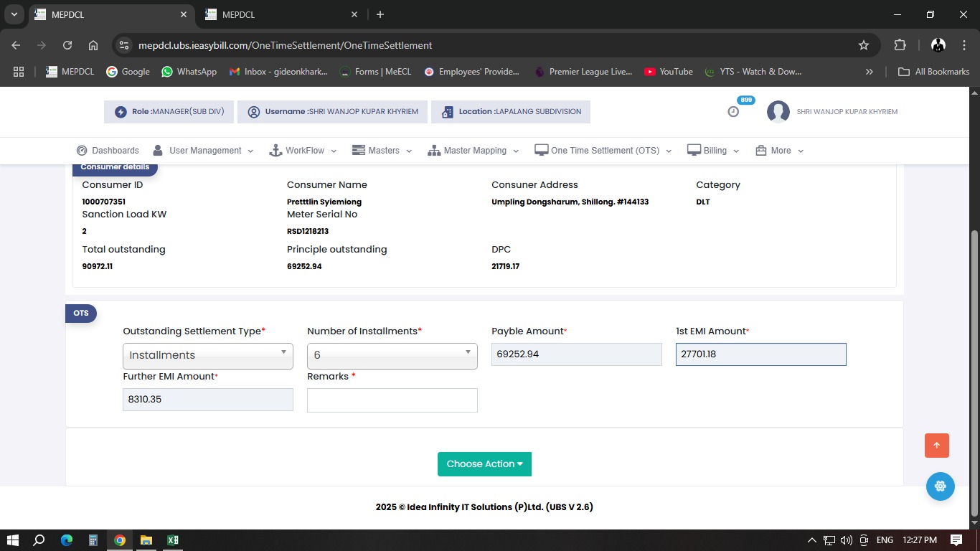Click the vertical page scrollbar
This screenshot has width=980, height=551.
(974, 372)
